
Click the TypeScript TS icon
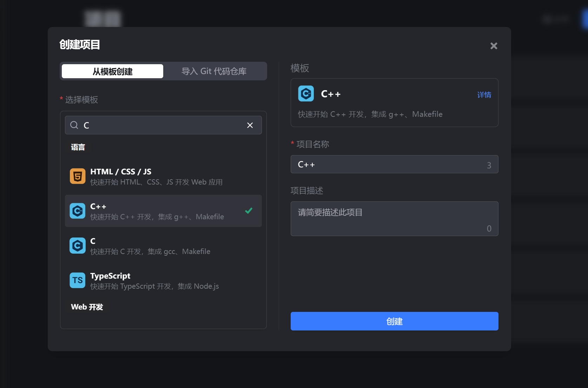pyautogui.click(x=78, y=280)
